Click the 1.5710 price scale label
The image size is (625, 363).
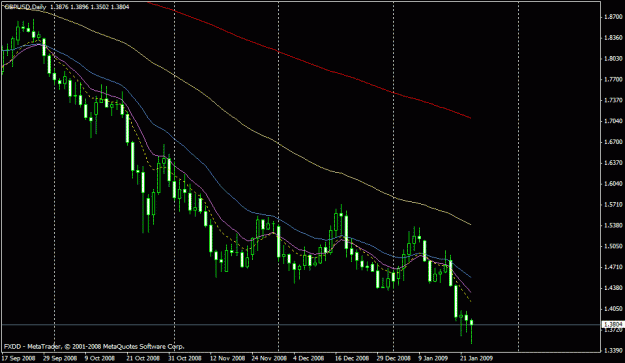613,204
